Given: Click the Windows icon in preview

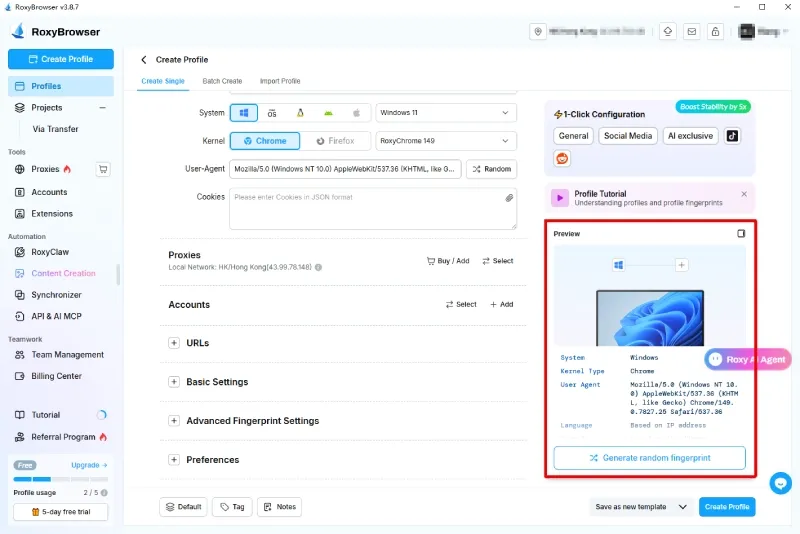Looking at the screenshot, I should coord(618,265).
